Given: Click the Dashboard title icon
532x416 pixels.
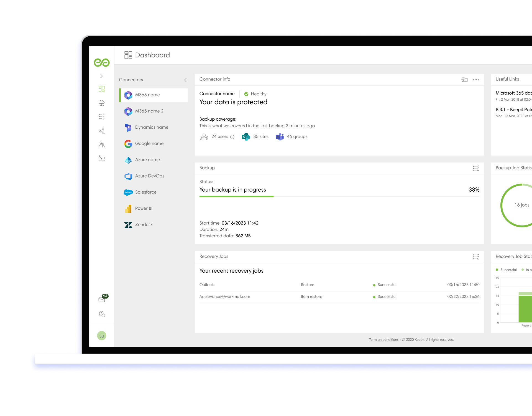Looking at the screenshot, I should (128, 55).
